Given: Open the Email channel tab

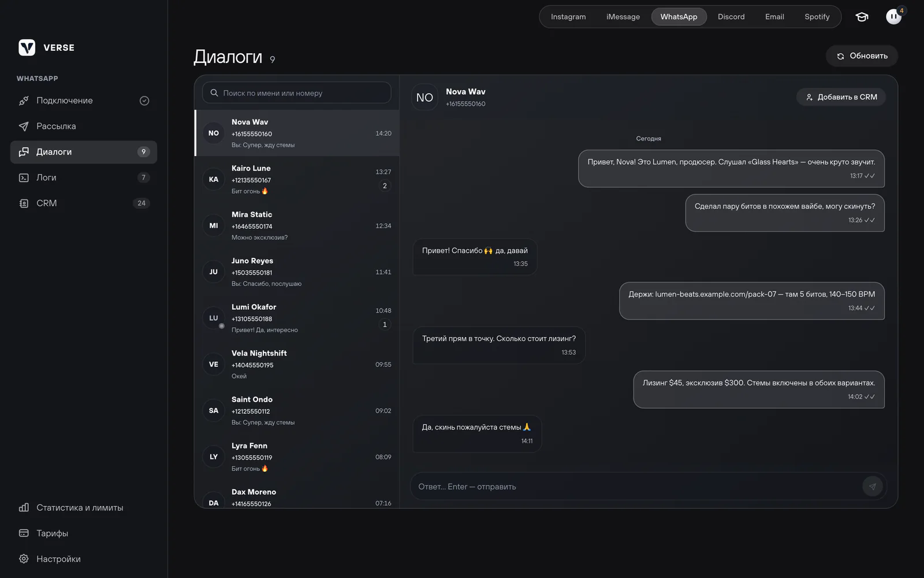Looking at the screenshot, I should 774,17.
